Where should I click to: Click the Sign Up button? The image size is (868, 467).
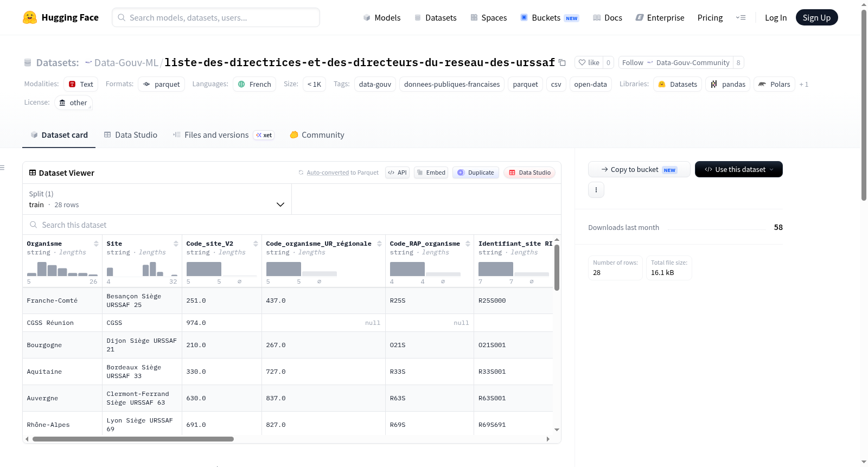point(816,17)
